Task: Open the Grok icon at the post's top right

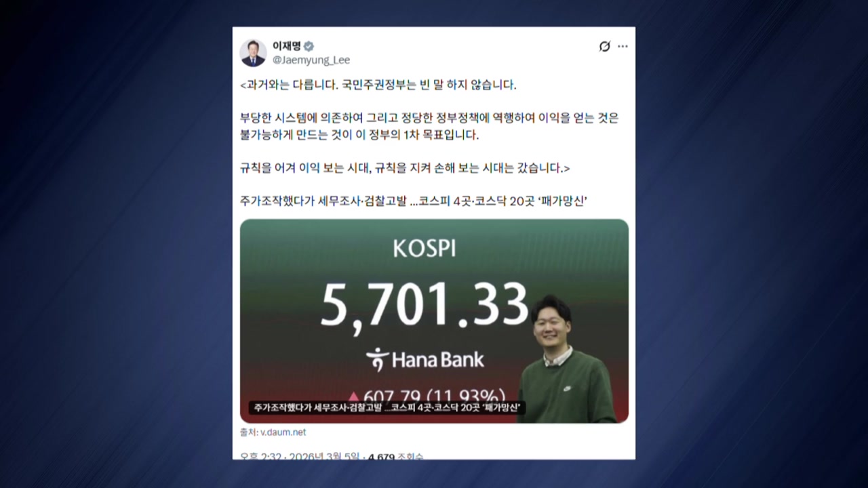Action: (604, 46)
